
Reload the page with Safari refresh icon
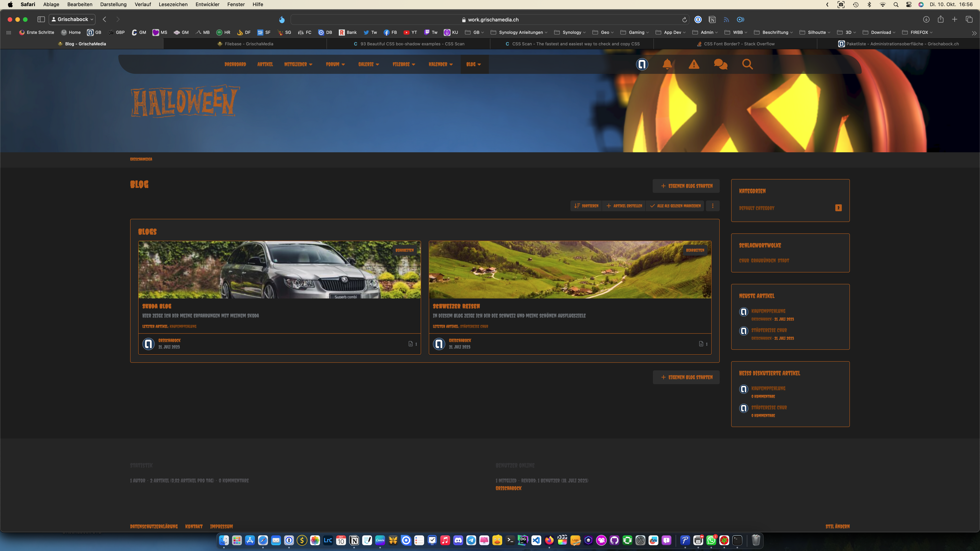click(684, 20)
